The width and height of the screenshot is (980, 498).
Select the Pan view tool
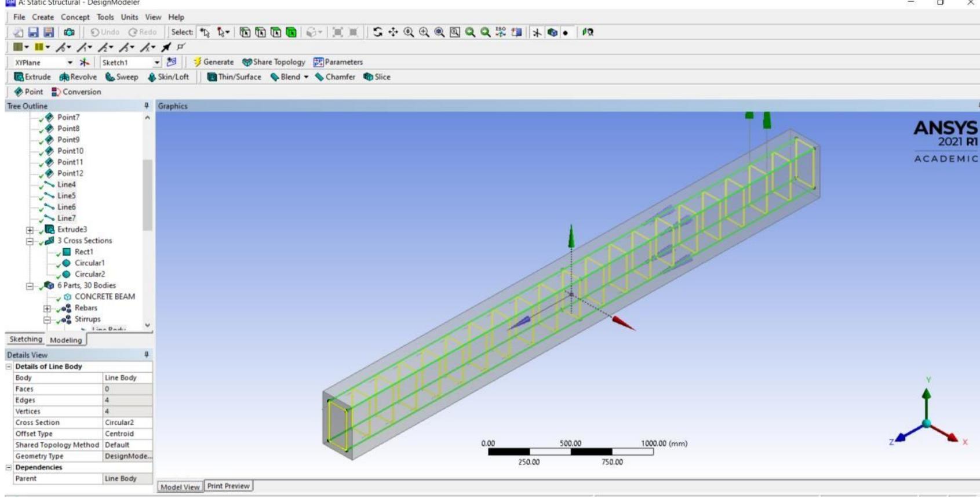(393, 32)
